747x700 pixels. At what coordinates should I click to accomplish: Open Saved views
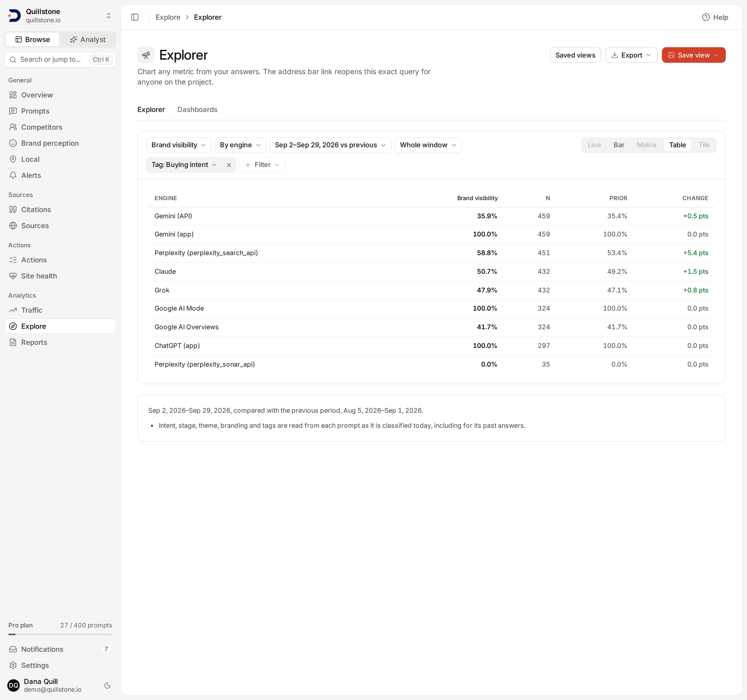point(575,55)
